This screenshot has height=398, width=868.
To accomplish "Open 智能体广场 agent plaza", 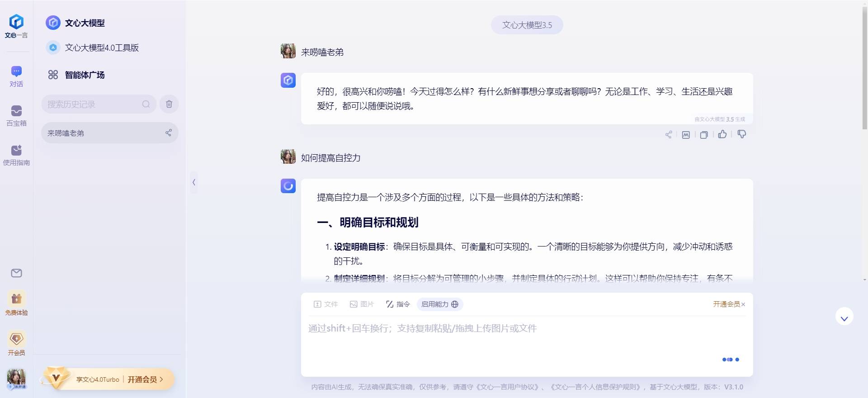I will (x=76, y=75).
